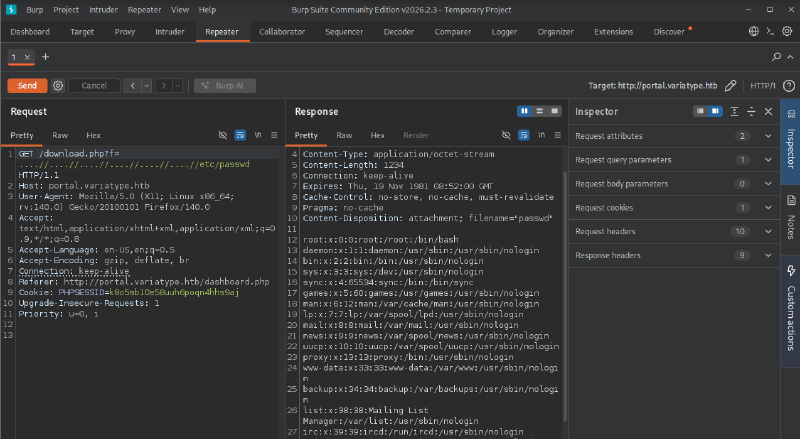Go forward in request history
The image size is (800, 439).
coord(164,86)
